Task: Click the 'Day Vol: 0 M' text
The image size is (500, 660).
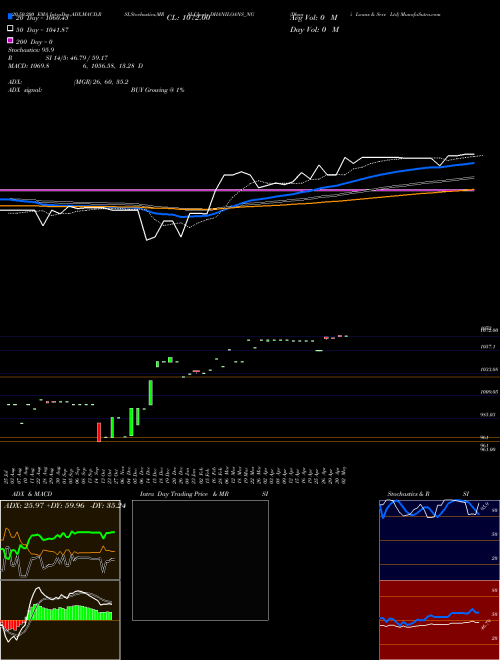Action: click(x=314, y=29)
